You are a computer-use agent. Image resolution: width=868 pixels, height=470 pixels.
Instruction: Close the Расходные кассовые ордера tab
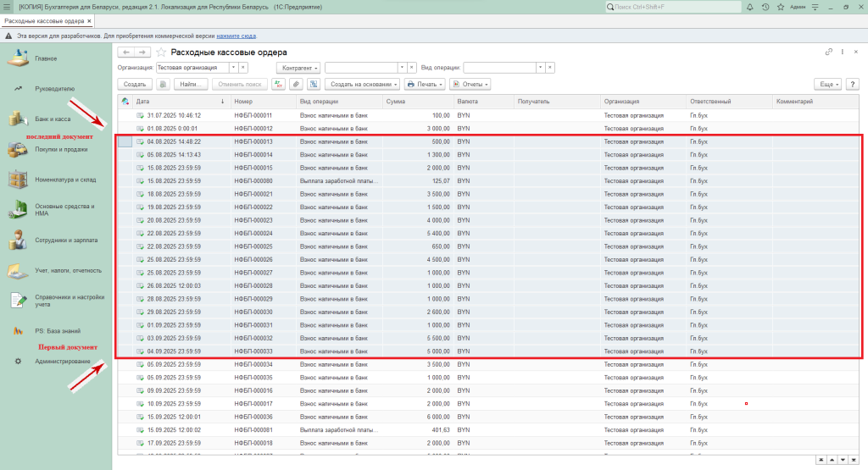point(89,20)
